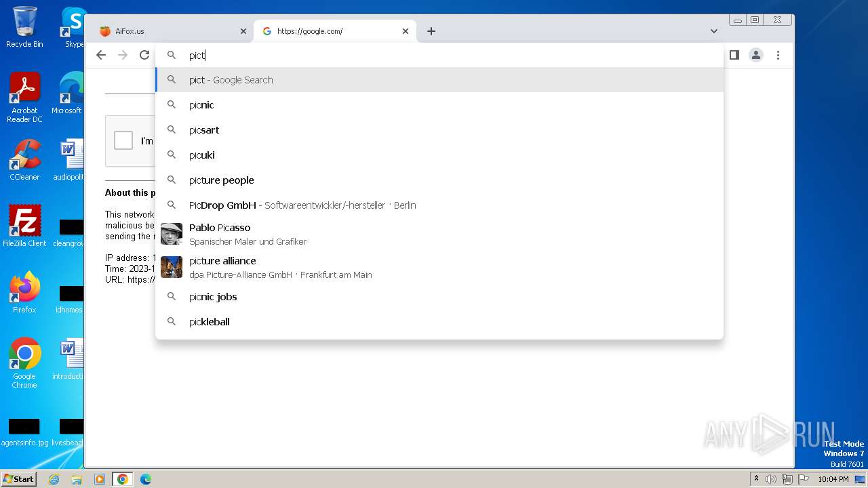
Task: Reload the current page
Action: tap(144, 55)
